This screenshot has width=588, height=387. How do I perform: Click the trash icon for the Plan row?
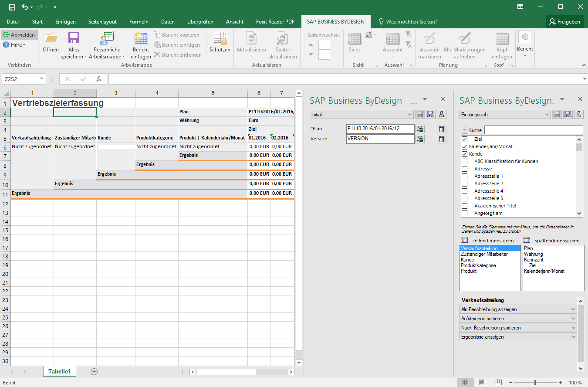pos(442,129)
